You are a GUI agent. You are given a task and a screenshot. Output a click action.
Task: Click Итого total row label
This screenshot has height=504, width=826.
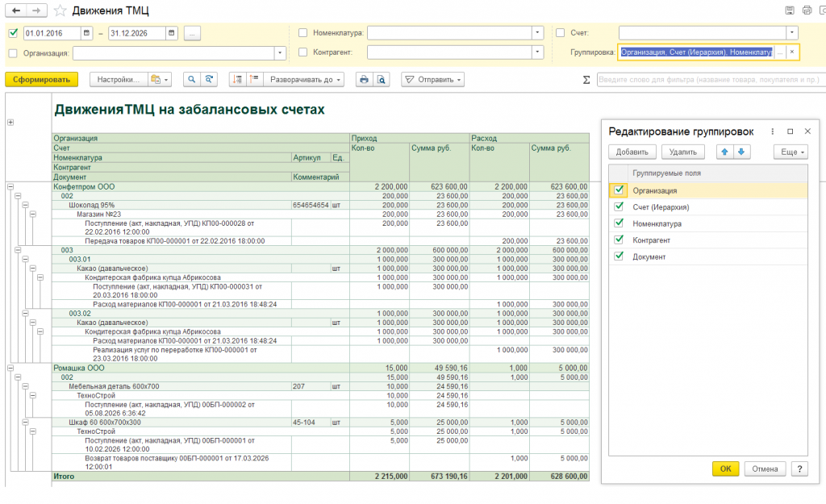click(64, 476)
